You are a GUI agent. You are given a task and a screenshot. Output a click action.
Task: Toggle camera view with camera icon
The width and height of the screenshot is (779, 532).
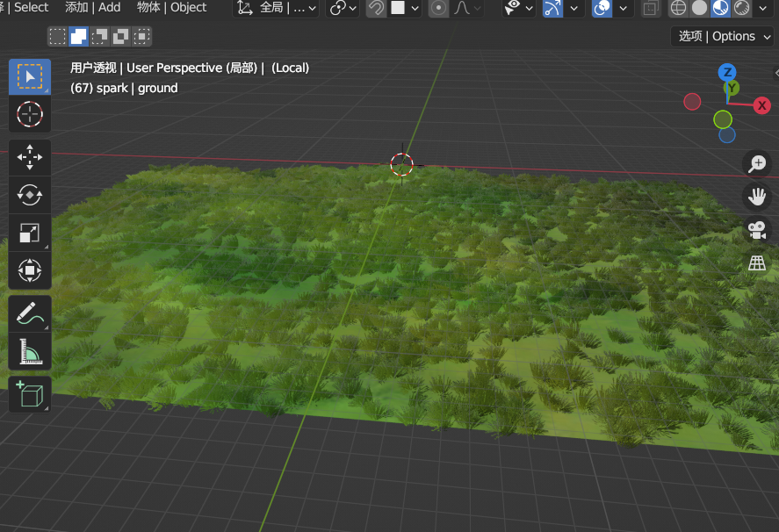pos(755,230)
